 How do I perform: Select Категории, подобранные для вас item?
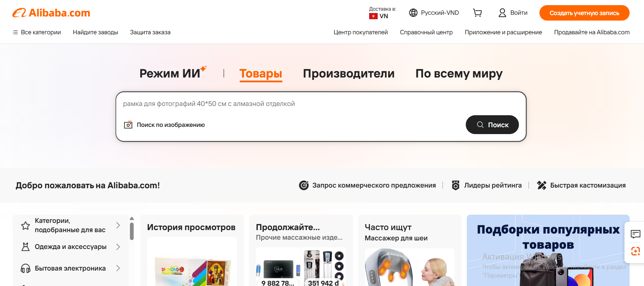pyautogui.click(x=70, y=225)
